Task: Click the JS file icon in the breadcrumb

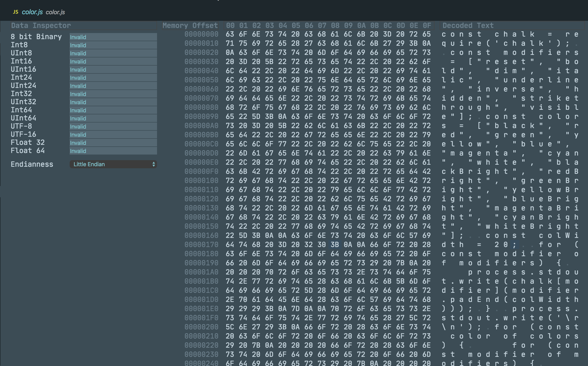Action: [x=16, y=11]
